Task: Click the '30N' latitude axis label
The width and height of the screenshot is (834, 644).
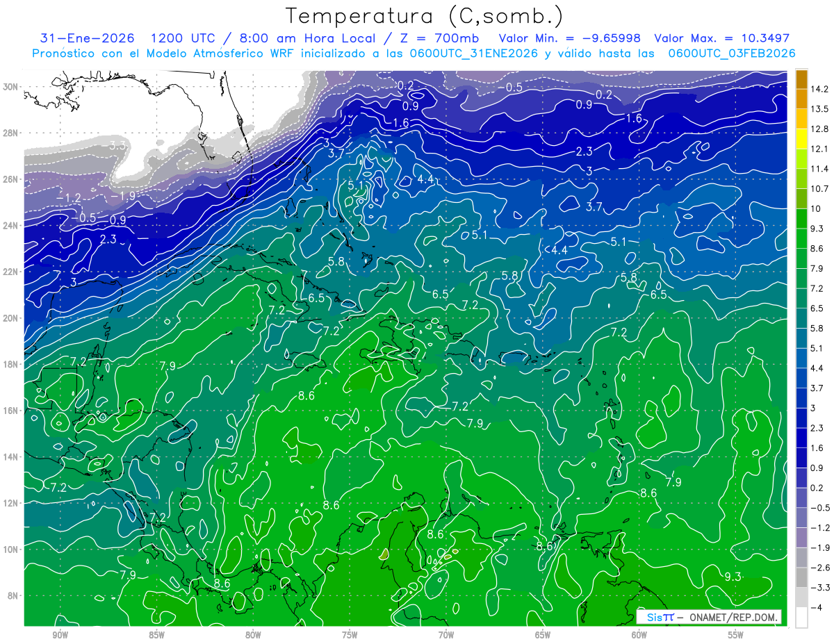Action: point(11,87)
